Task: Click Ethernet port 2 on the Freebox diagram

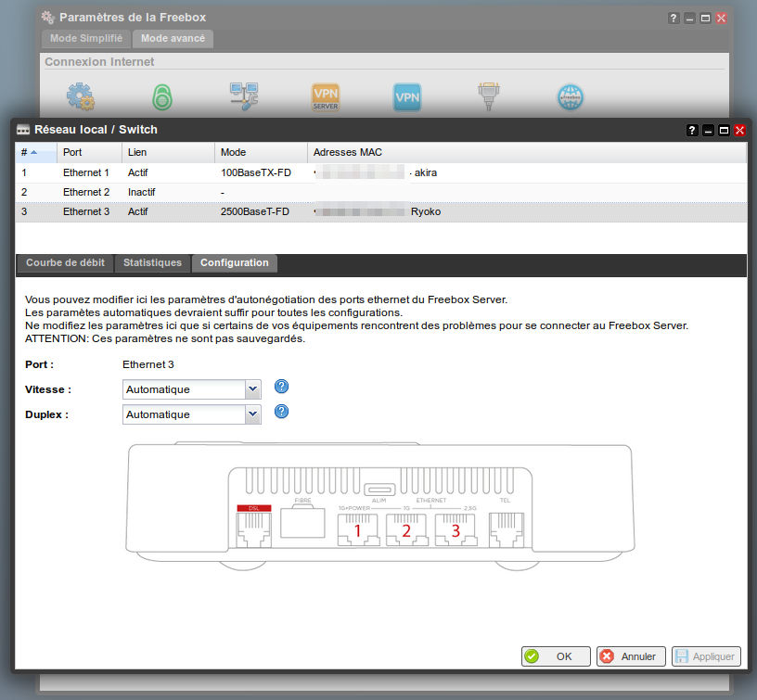Action: pyautogui.click(x=406, y=529)
